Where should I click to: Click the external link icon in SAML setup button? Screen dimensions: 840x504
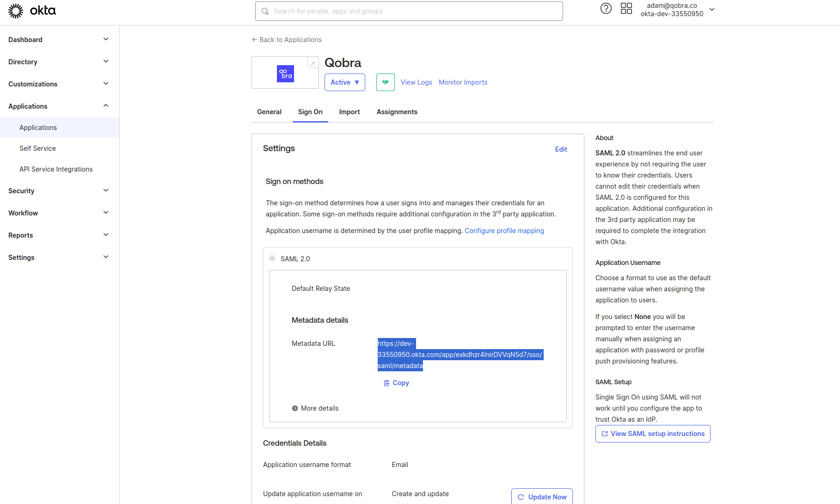pyautogui.click(x=604, y=434)
